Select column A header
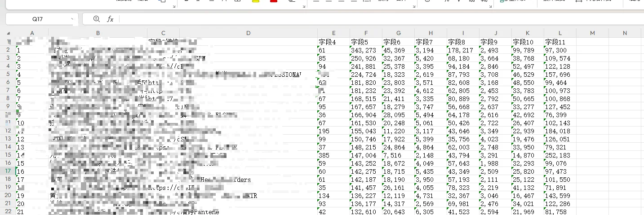Screen dimensions: 644x215 tap(31, 33)
